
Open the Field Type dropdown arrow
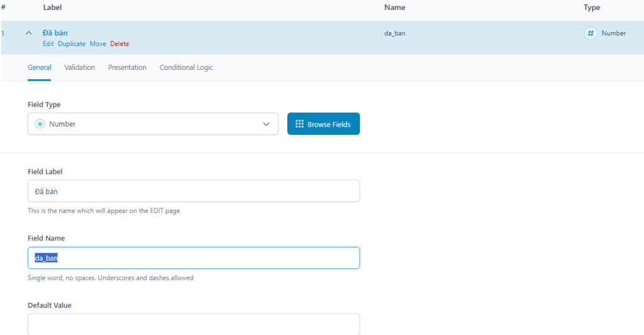(266, 124)
